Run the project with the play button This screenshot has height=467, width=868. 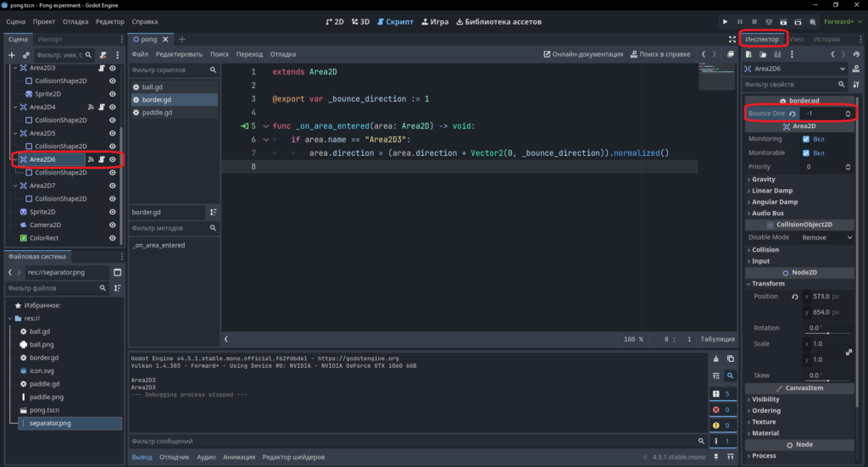coord(725,21)
